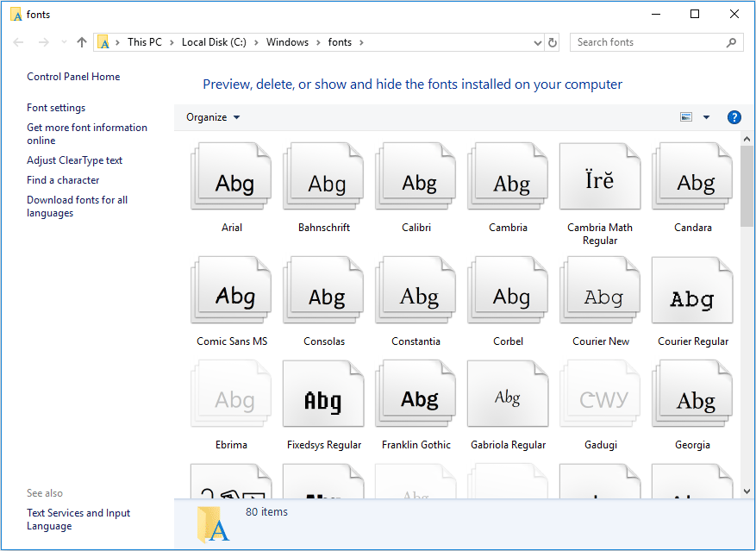Select the Consolas font icon

(323, 290)
